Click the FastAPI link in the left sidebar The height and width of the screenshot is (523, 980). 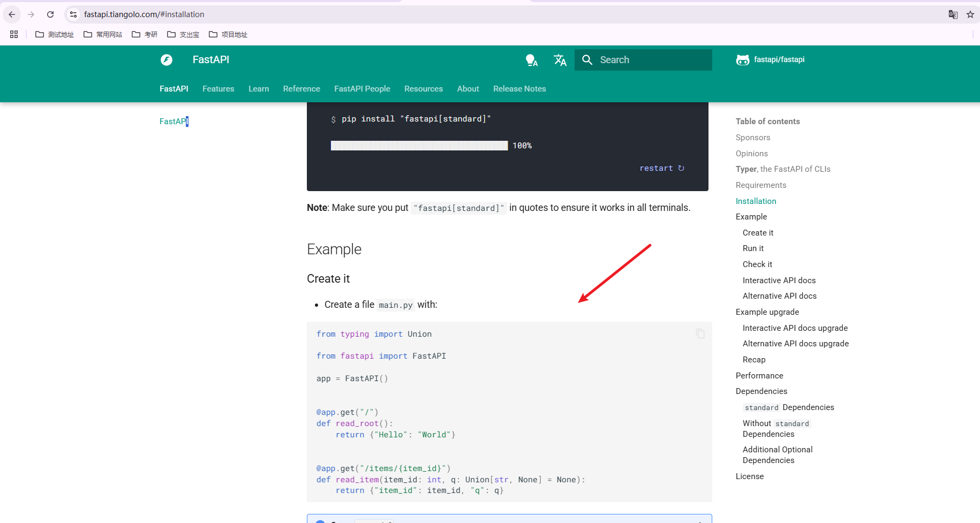click(173, 122)
